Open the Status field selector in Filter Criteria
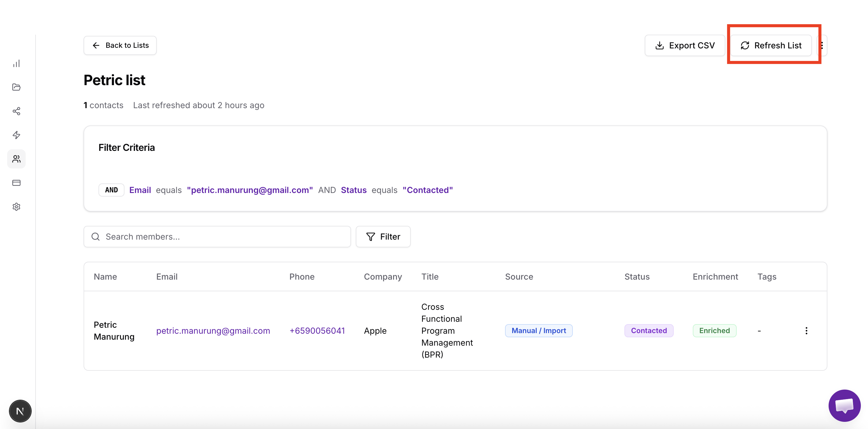 point(353,190)
